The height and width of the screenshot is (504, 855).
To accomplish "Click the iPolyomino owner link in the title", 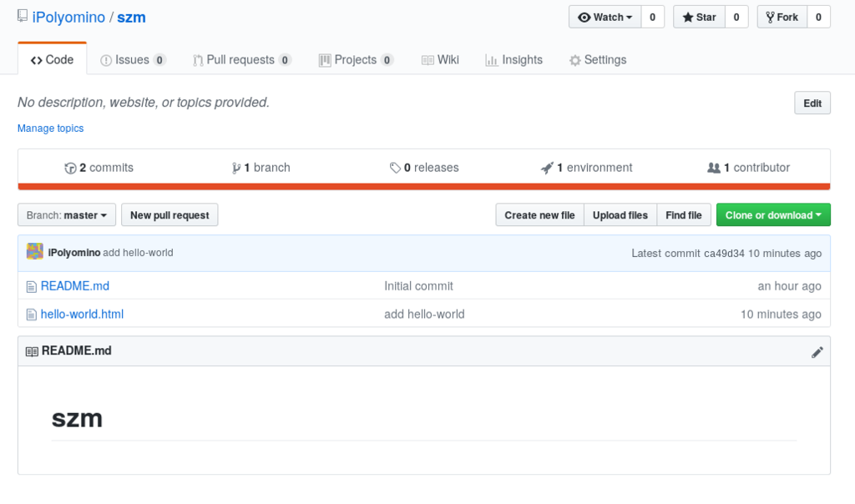I will pyautogui.click(x=68, y=18).
